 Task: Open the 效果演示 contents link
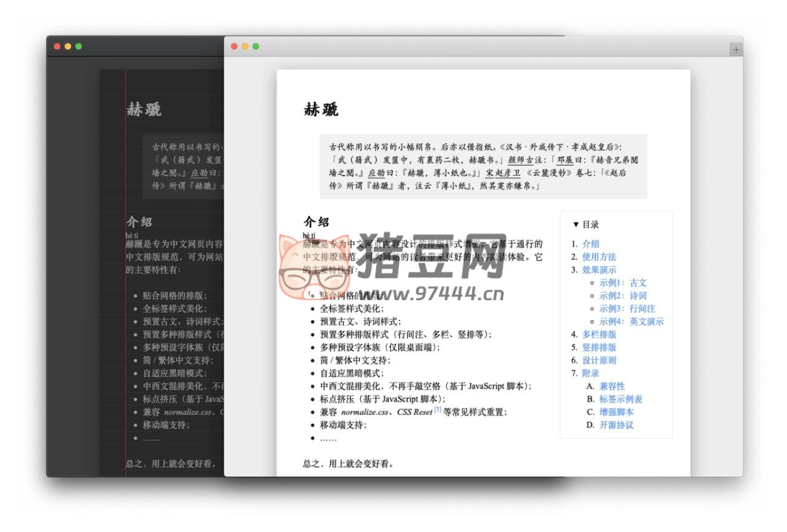click(x=599, y=269)
